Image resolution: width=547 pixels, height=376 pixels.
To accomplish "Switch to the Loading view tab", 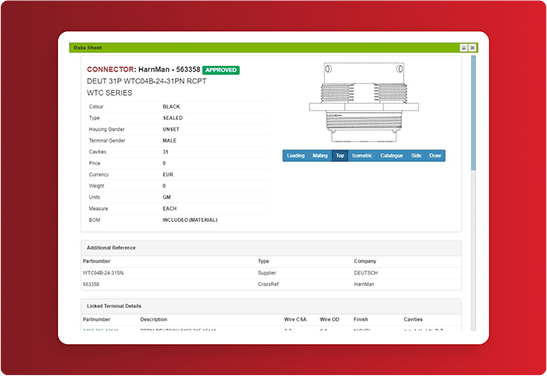I will coord(295,156).
